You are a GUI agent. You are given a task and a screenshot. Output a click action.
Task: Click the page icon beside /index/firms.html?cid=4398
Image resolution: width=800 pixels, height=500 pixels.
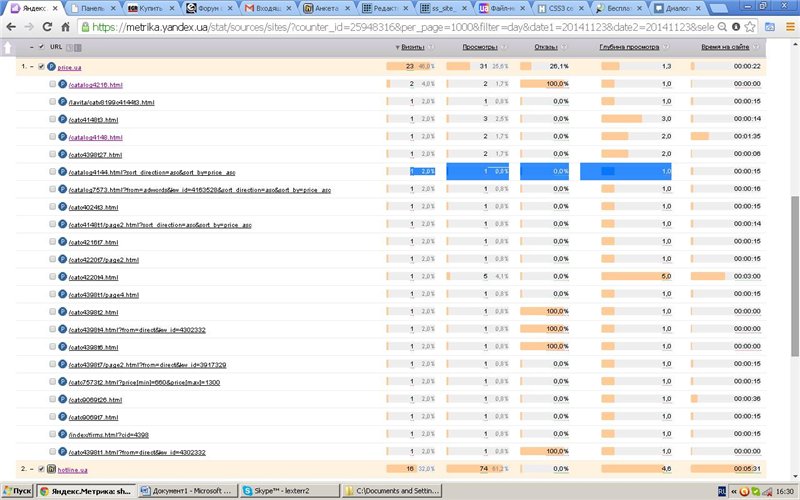[62, 434]
